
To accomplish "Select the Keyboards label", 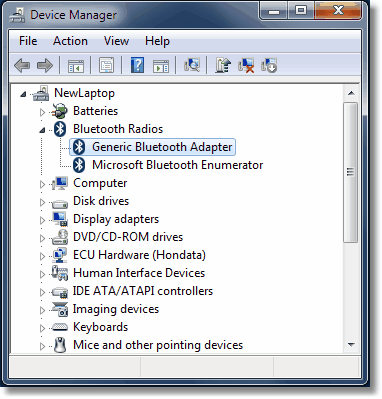I will 100,327.
